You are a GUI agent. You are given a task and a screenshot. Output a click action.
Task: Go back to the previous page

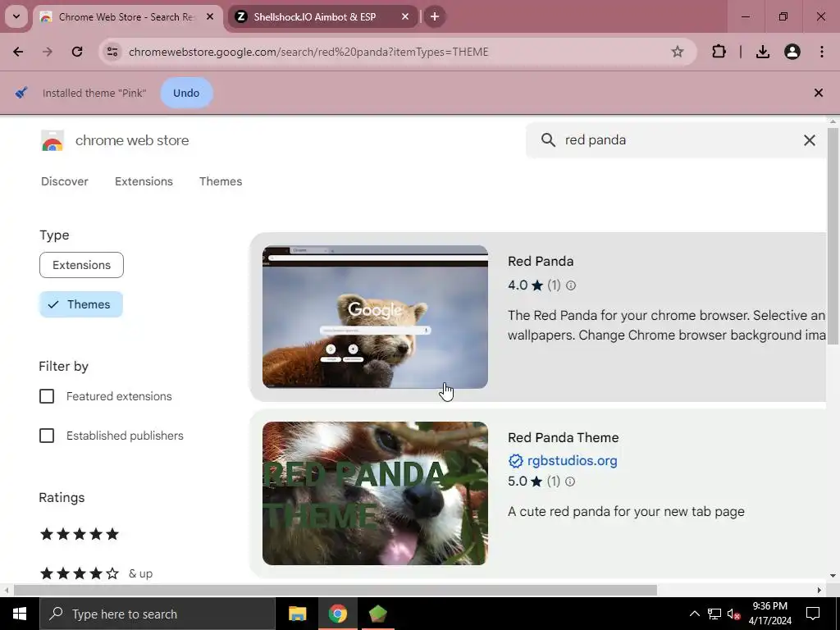(x=18, y=52)
